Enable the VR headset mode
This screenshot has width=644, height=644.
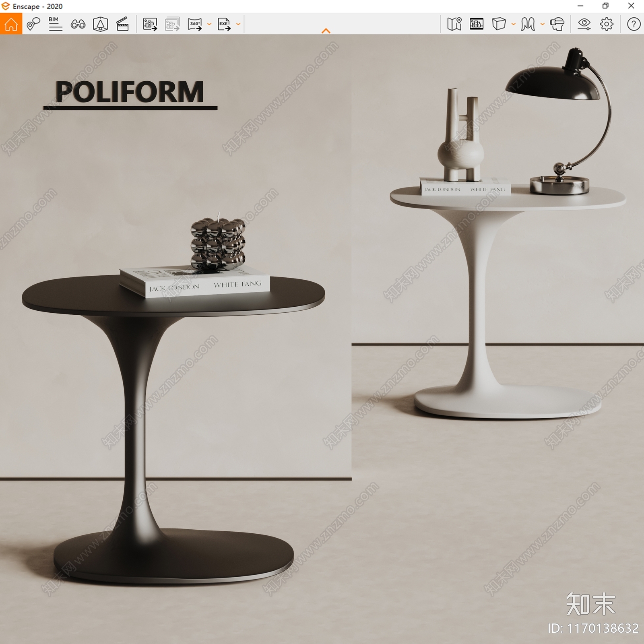557,24
